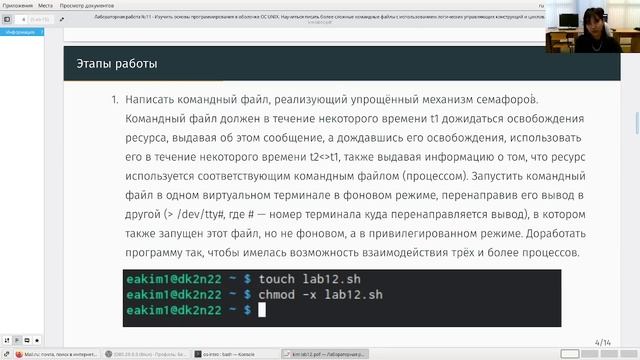Click the first sidebar bottom view icon
The width and height of the screenshot is (640, 360).
click(7, 340)
